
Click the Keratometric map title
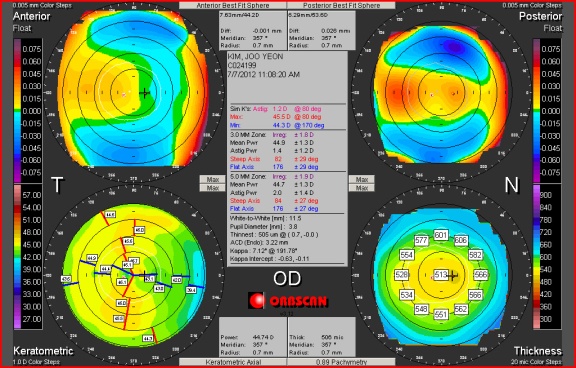(43, 351)
